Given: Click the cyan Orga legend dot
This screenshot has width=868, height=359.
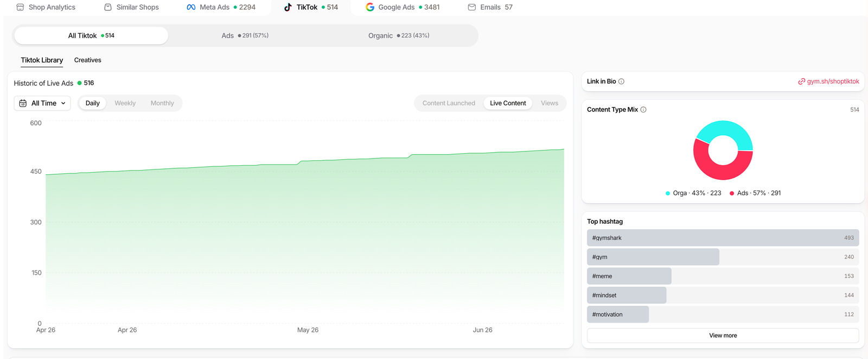Looking at the screenshot, I should click(668, 193).
